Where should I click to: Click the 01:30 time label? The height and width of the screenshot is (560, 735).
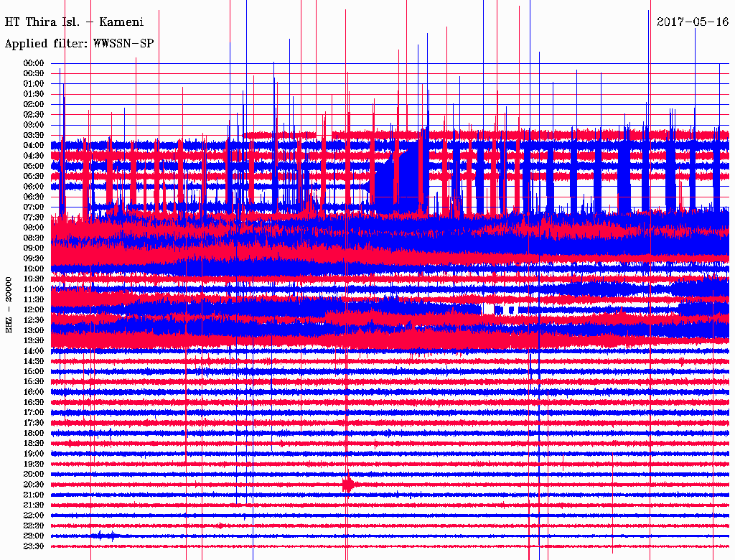[34, 94]
